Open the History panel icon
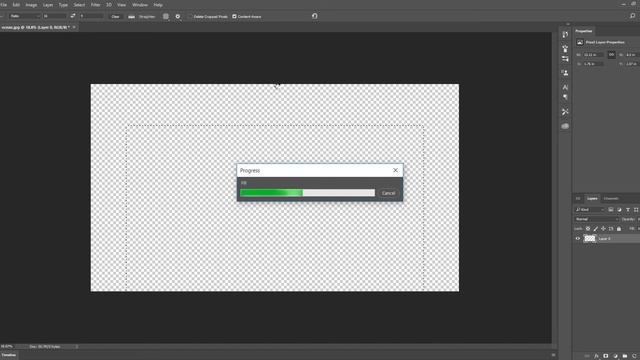 [x=565, y=35]
